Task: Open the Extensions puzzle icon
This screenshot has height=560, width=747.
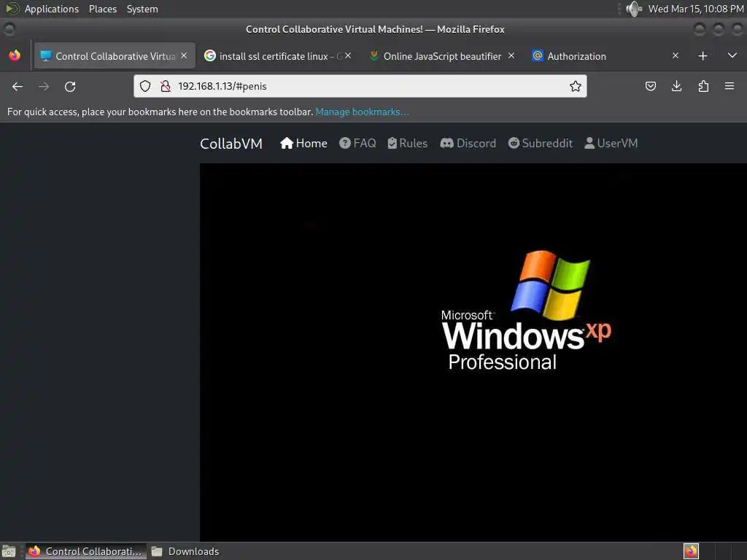Action: pyautogui.click(x=703, y=86)
